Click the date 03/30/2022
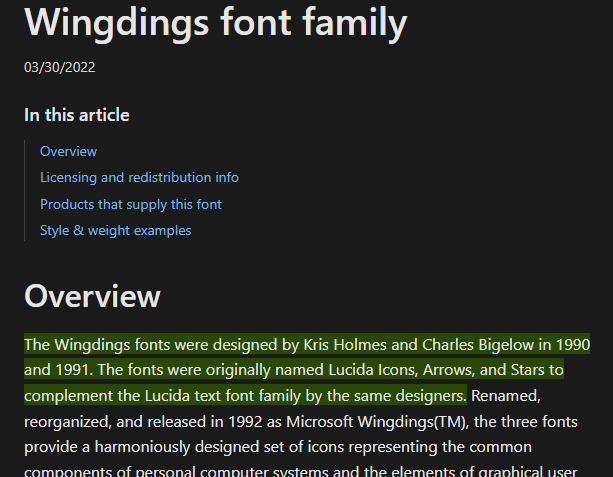 coord(59,67)
